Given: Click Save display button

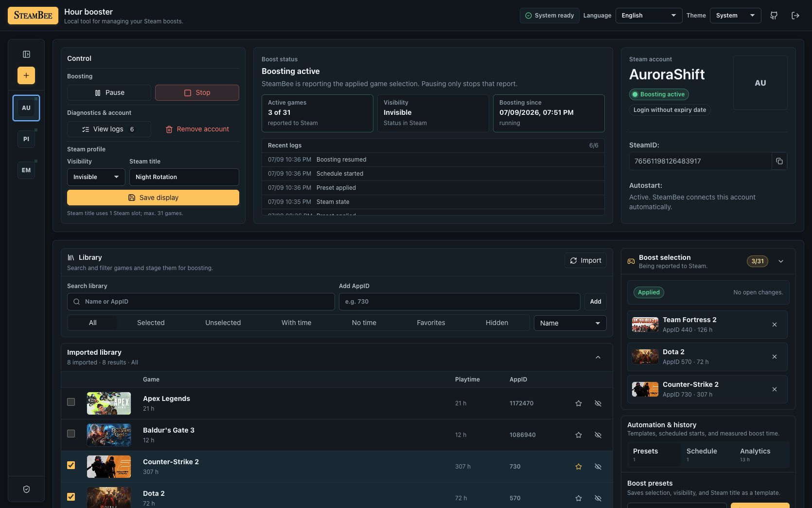Looking at the screenshot, I should click(153, 198).
